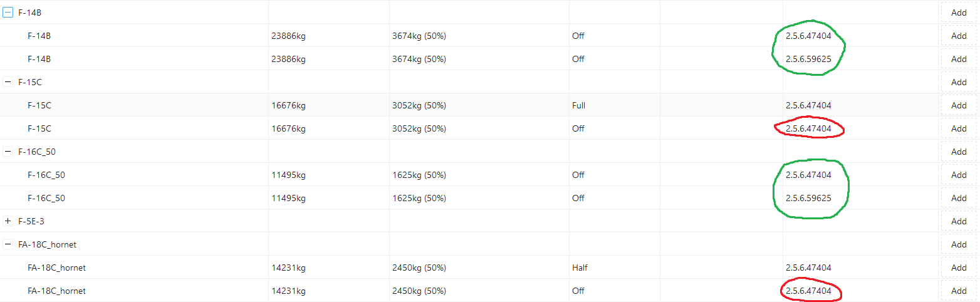Screen dimensions: 980x302
Task: Add the last FA-18C_hornet Off entry
Action: click(959, 291)
